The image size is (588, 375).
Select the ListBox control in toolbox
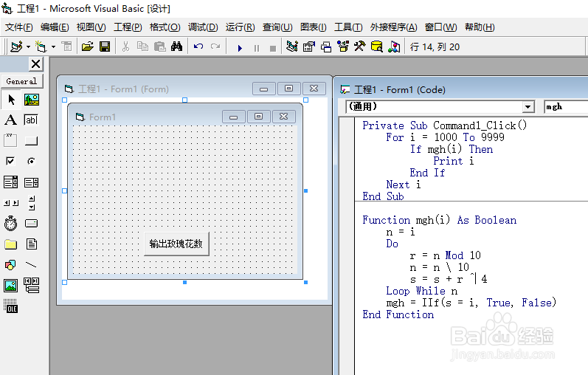tap(31, 182)
